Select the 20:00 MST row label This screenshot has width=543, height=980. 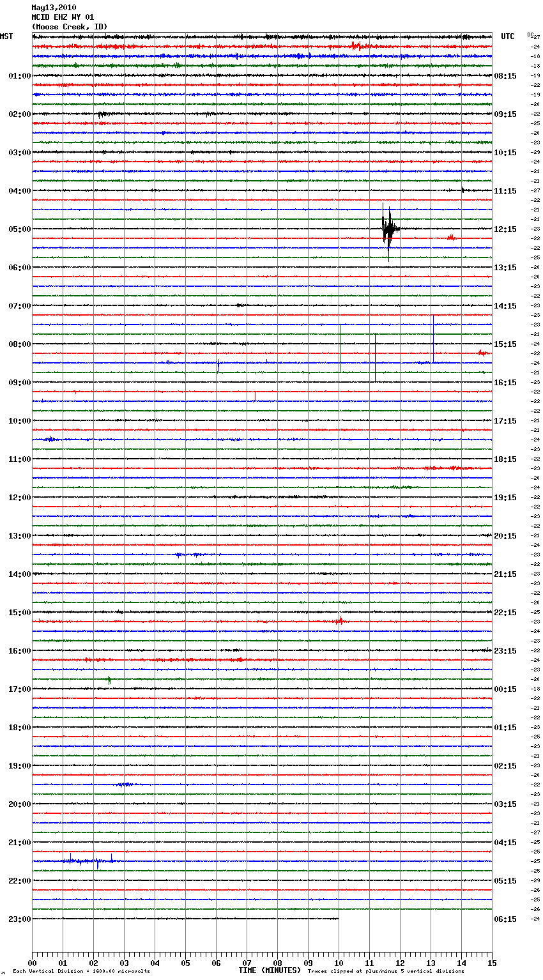[19, 804]
